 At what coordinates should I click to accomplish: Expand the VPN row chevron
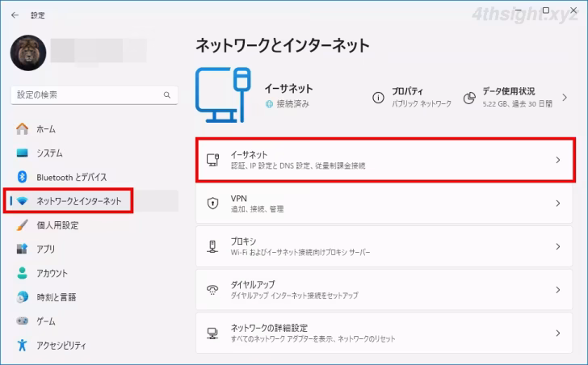(558, 203)
